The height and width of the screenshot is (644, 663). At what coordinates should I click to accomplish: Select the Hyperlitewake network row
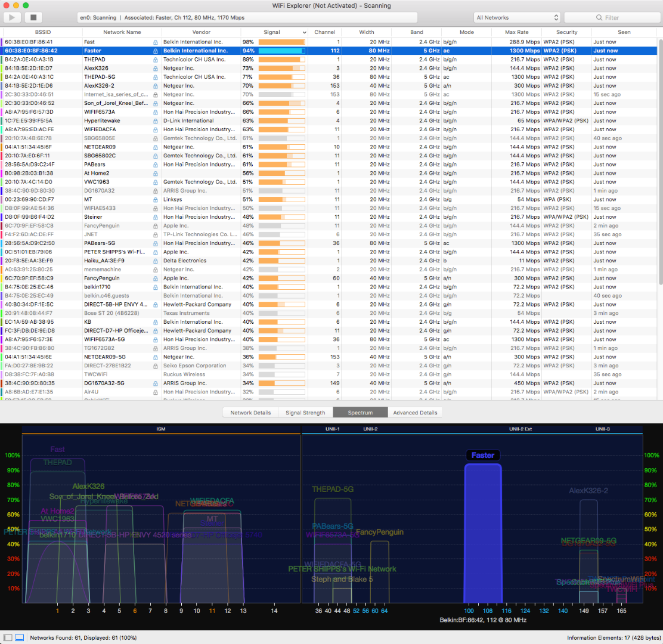[x=330, y=121]
